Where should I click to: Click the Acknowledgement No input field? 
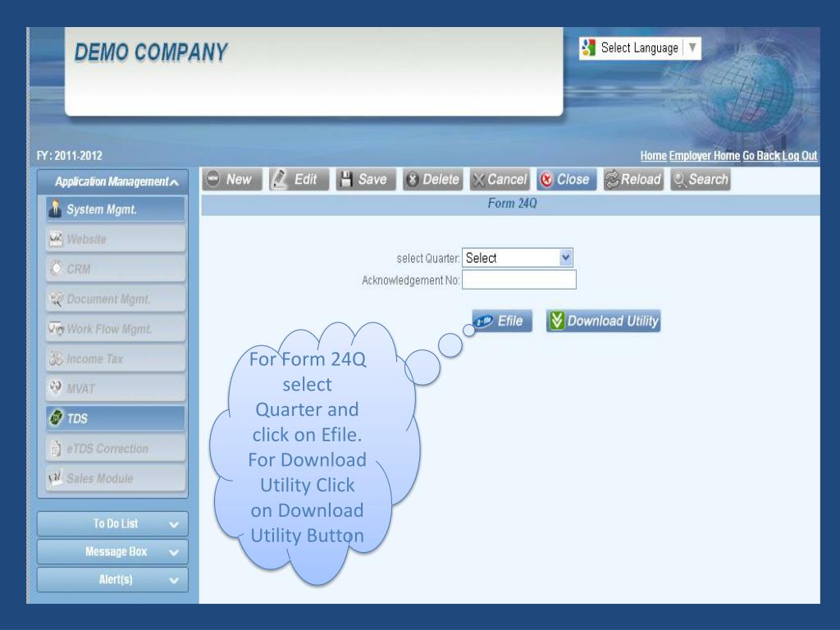click(x=519, y=280)
